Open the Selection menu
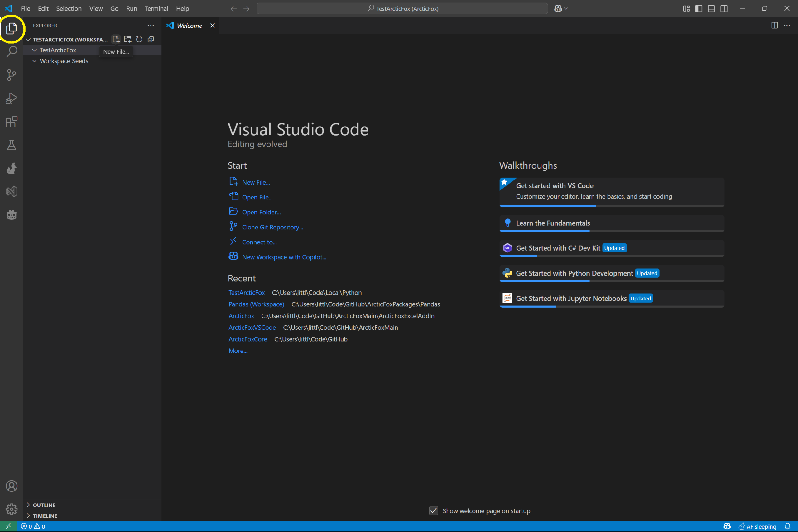 pos(69,9)
